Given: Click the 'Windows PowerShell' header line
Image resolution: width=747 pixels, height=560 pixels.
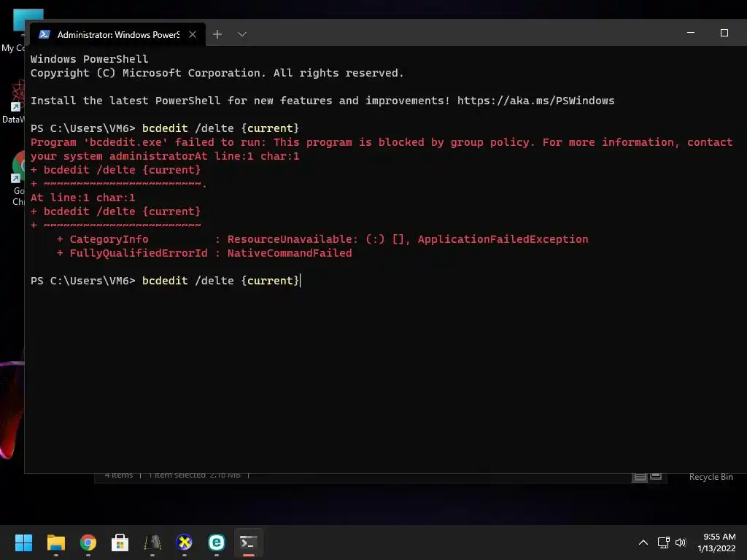Looking at the screenshot, I should (x=90, y=59).
